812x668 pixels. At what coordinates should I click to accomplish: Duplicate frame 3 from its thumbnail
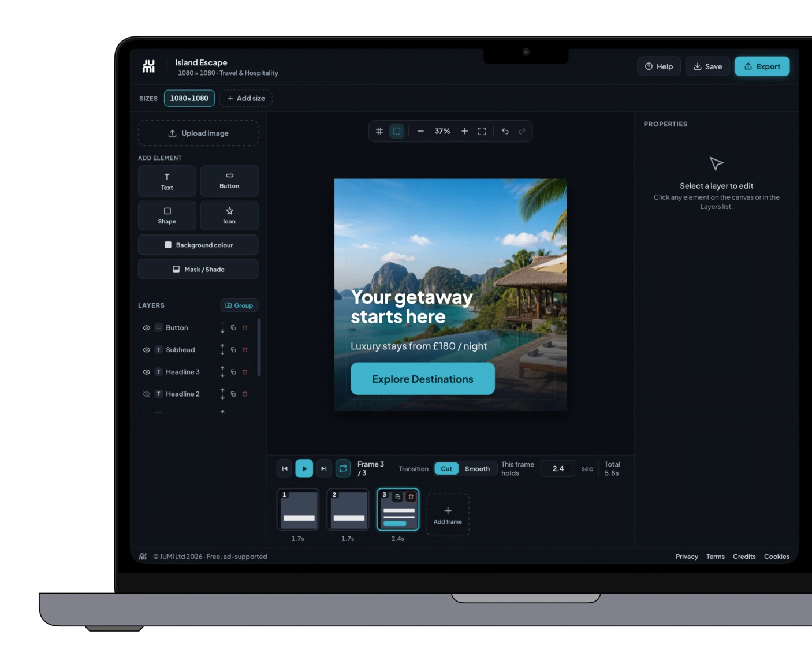pyautogui.click(x=398, y=497)
